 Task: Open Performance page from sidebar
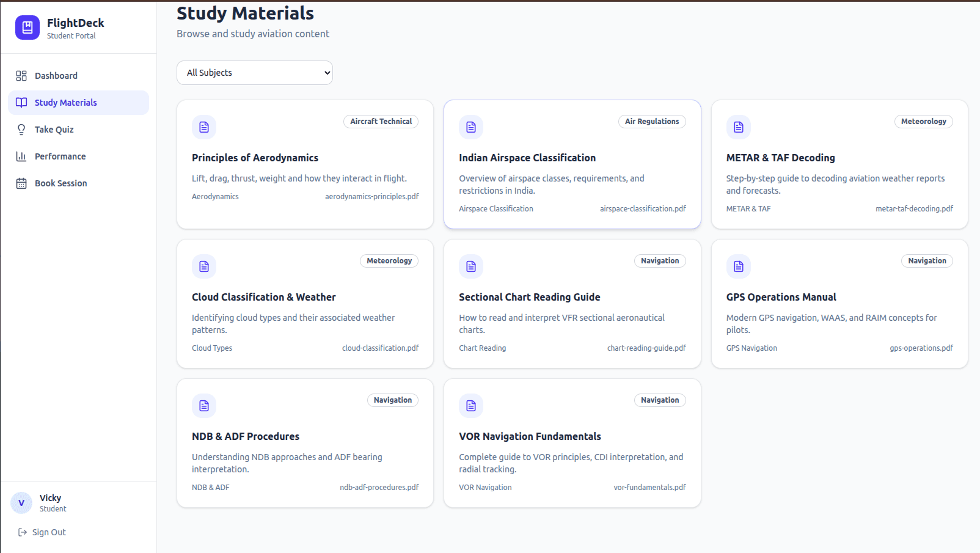click(x=78, y=156)
